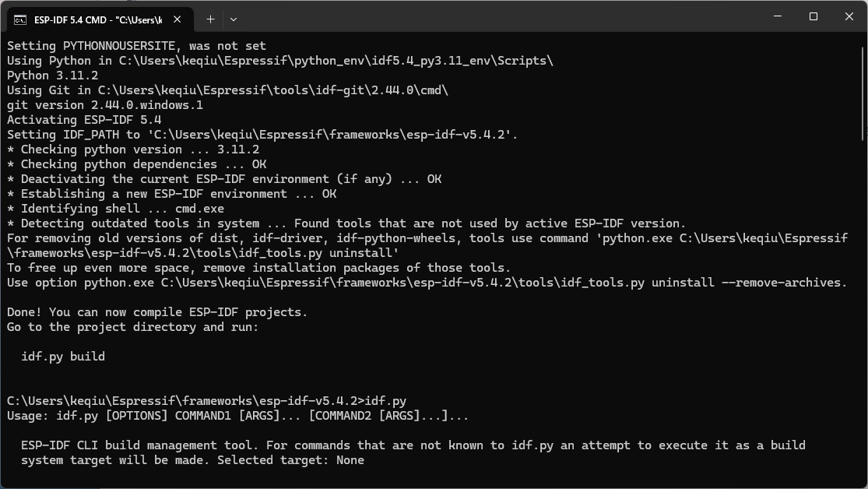868x489 pixels.
Task: Click the prompt line ending in '>idf.py'
Action: point(206,401)
